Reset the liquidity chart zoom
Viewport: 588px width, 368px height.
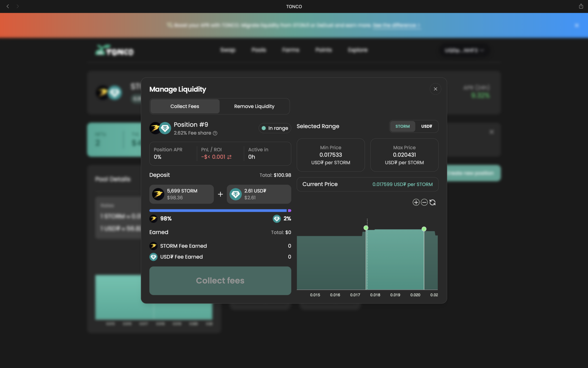(433, 202)
